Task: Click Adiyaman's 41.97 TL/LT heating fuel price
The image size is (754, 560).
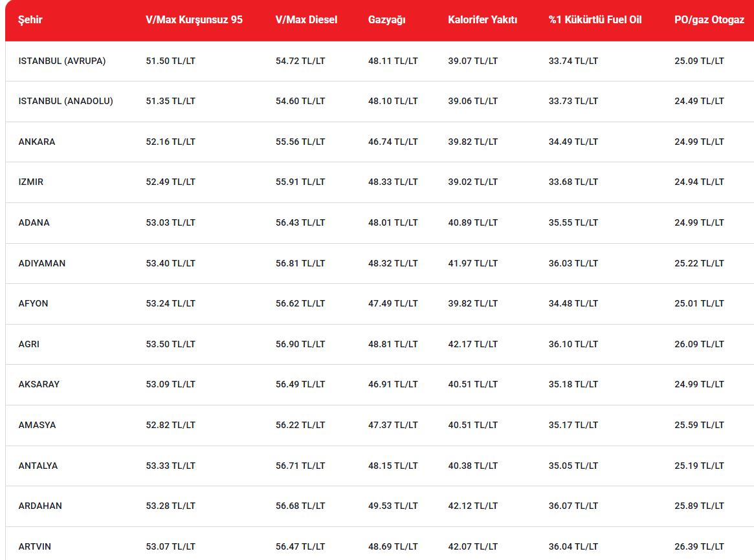Action: coord(473,263)
